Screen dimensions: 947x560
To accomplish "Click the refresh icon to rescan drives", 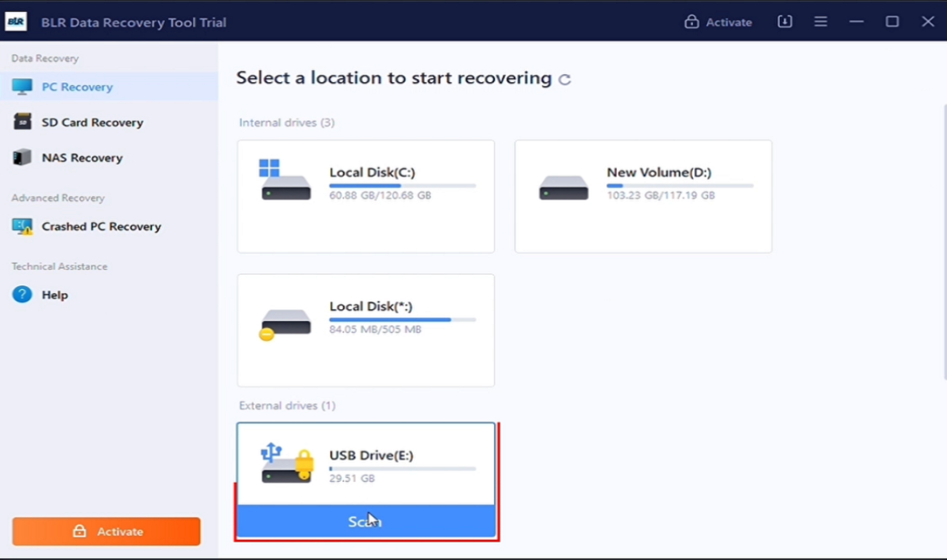I will (565, 79).
